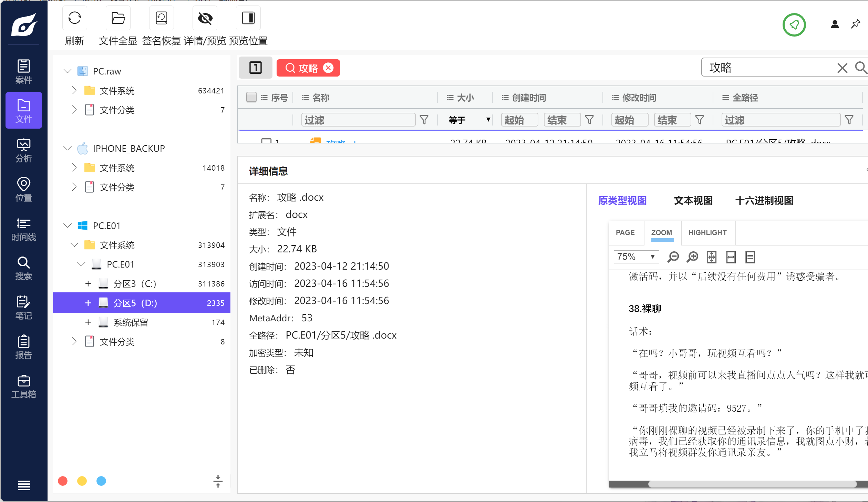Sort by the 大小 column header
868x502 pixels.
pyautogui.click(x=465, y=98)
